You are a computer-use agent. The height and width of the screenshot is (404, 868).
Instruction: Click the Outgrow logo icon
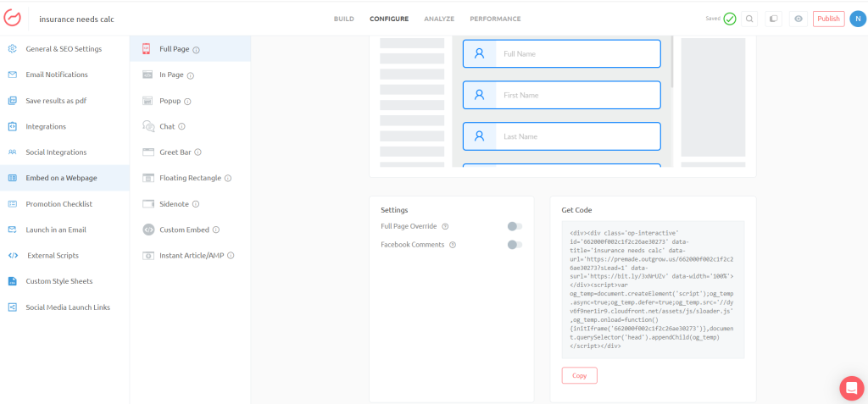coord(13,19)
